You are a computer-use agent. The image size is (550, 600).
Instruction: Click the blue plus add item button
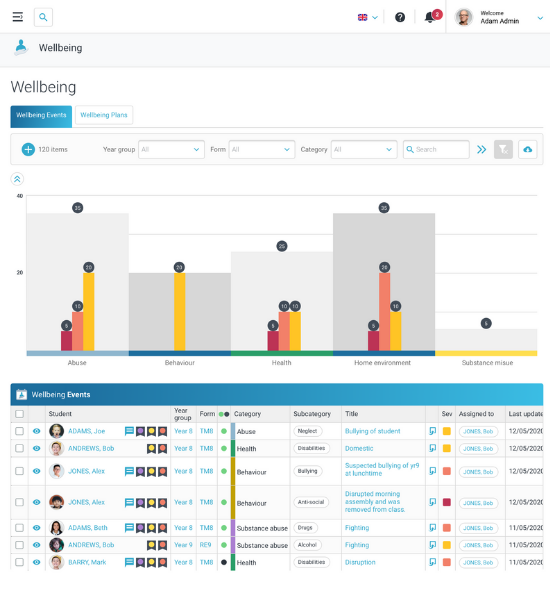(x=28, y=149)
